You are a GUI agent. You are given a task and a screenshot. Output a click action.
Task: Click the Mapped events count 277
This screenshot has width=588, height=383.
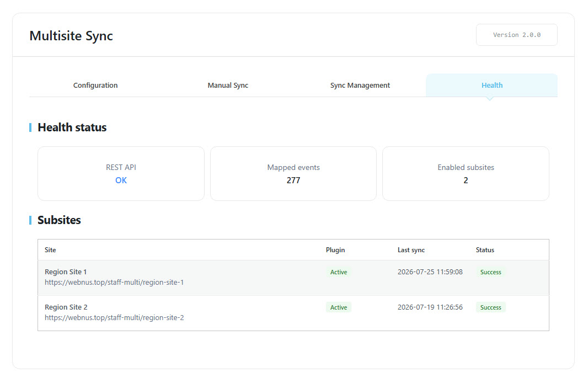293,180
